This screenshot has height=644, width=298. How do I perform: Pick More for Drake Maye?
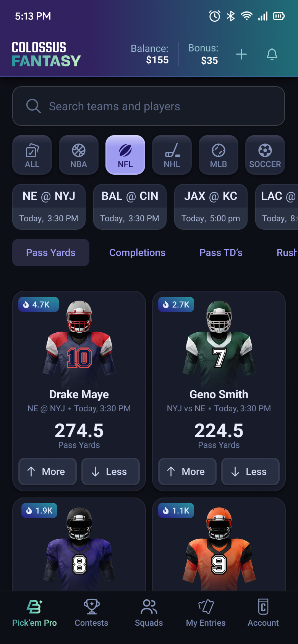click(48, 472)
